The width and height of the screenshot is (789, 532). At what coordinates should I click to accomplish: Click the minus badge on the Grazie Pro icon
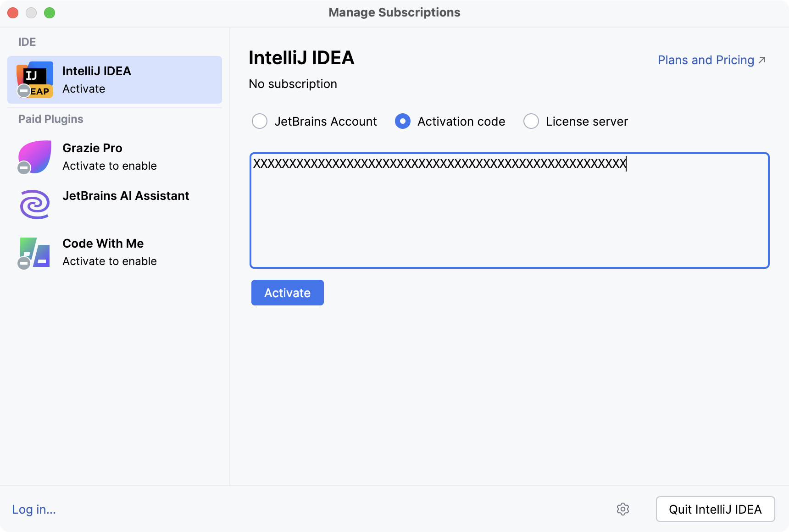(x=23, y=167)
